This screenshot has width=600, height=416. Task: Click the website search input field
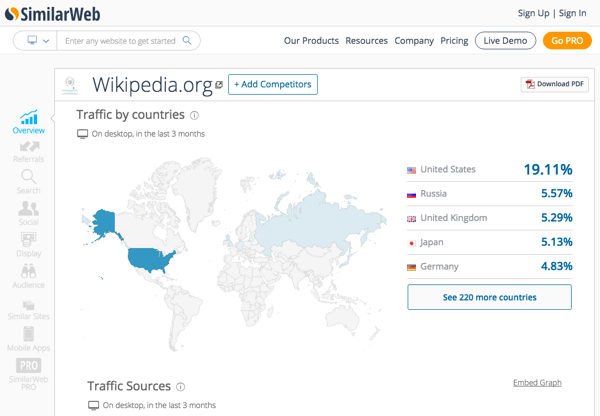120,41
